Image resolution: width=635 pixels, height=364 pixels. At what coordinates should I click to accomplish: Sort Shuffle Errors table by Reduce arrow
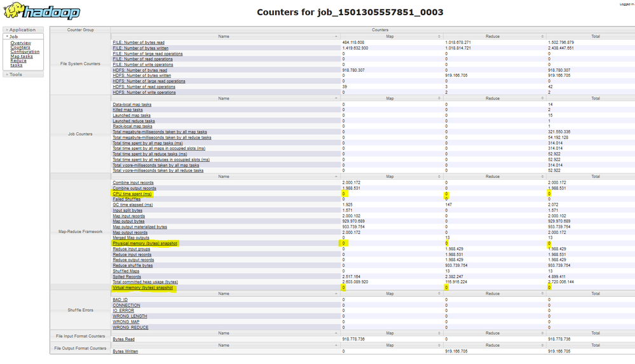542,293
